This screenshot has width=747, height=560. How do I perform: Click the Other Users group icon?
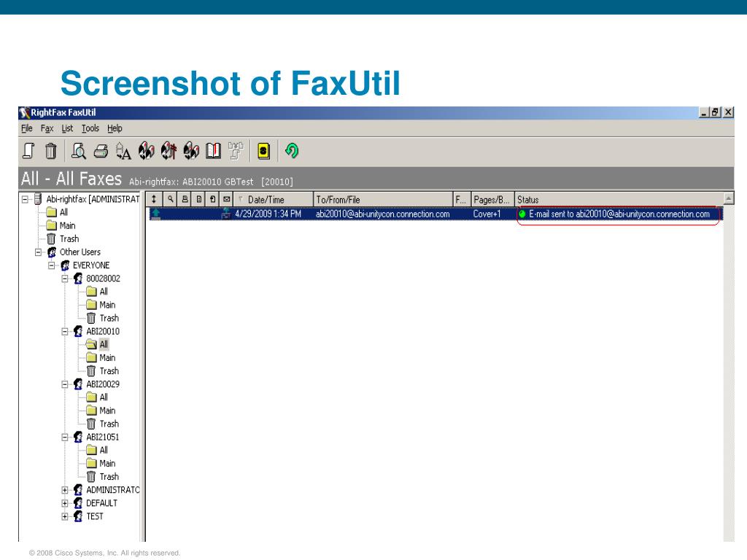click(x=52, y=252)
